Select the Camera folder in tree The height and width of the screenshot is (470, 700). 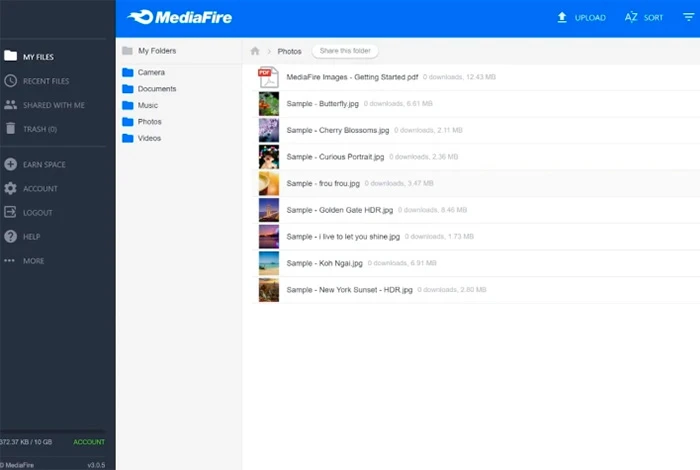click(x=151, y=73)
